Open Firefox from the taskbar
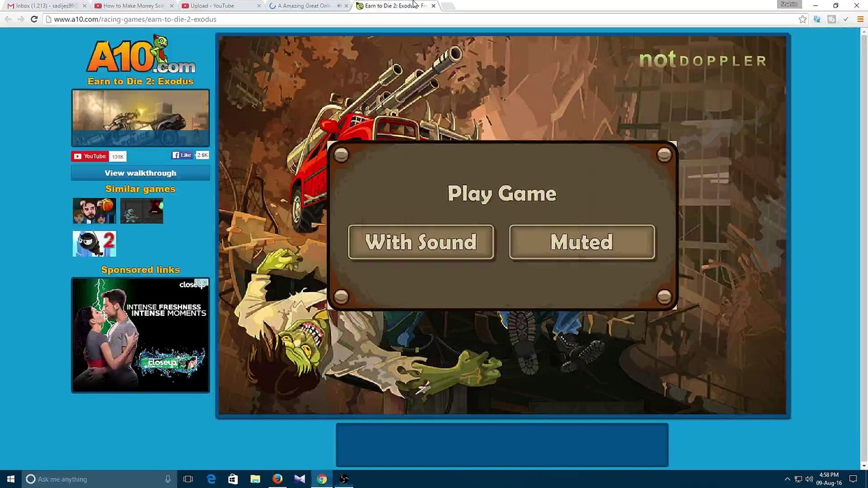Image resolution: width=868 pixels, height=488 pixels. click(277, 479)
